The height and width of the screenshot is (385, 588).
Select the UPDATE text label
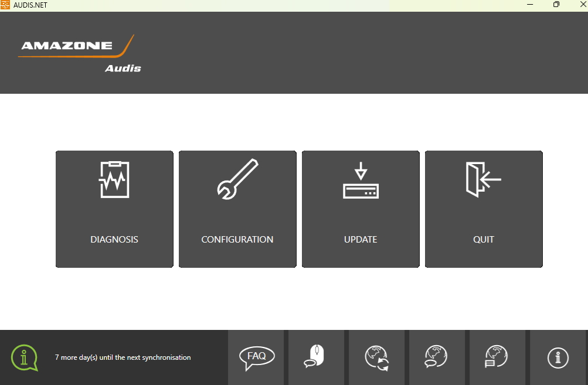click(x=361, y=240)
